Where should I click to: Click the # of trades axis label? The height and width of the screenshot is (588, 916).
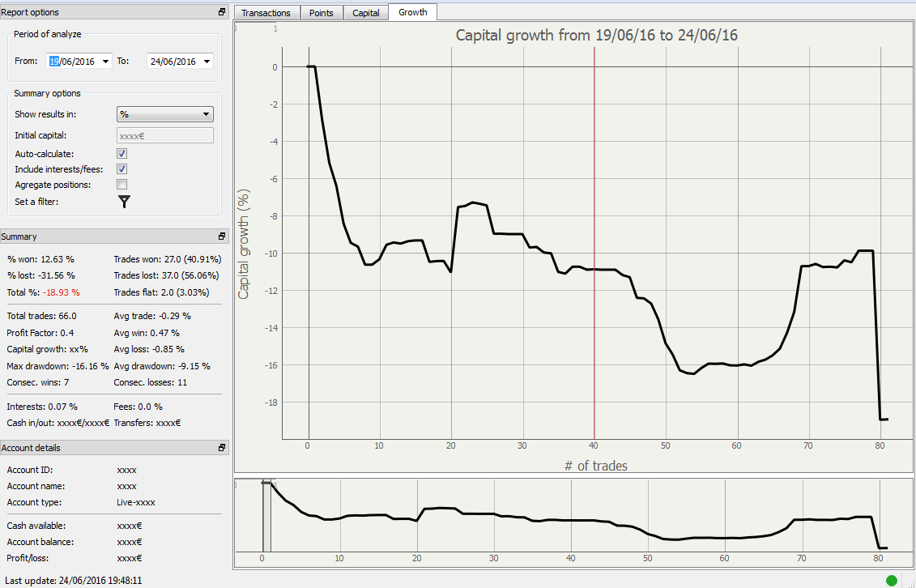[596, 466]
